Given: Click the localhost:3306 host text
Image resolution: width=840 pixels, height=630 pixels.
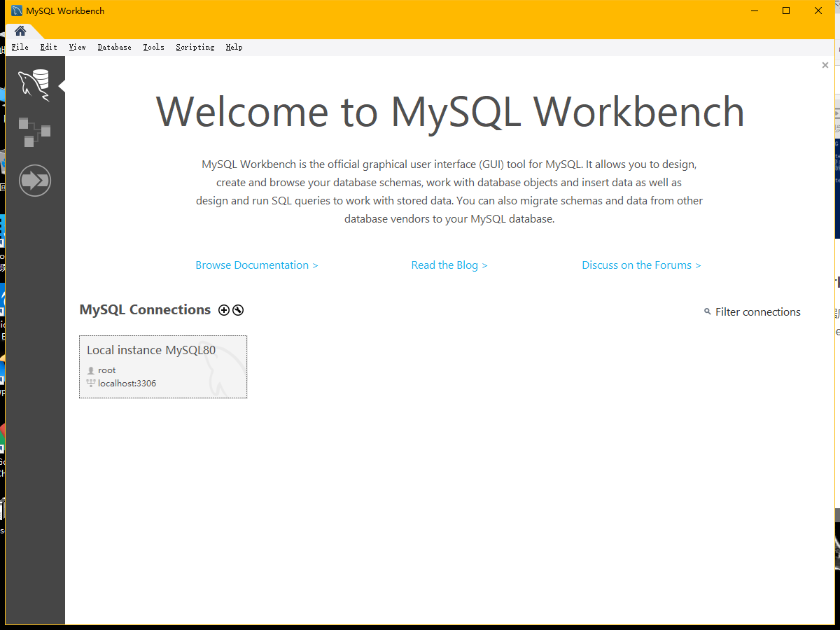Looking at the screenshot, I should point(127,384).
